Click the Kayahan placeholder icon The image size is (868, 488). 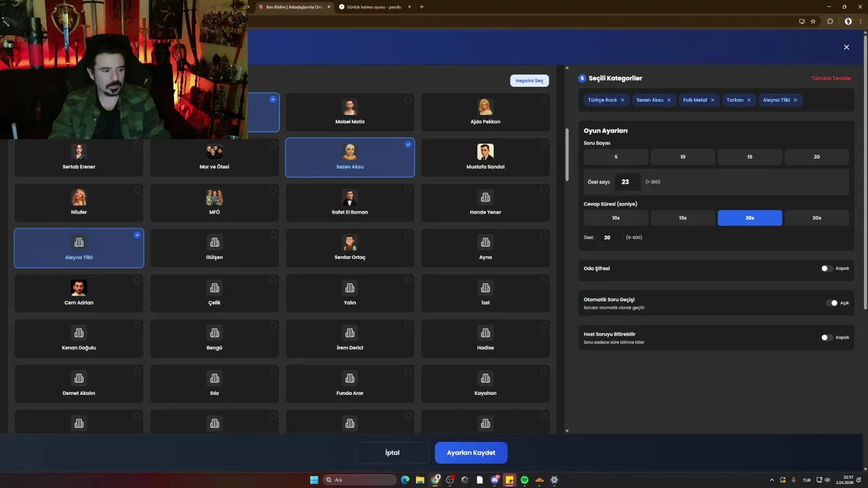click(x=486, y=378)
